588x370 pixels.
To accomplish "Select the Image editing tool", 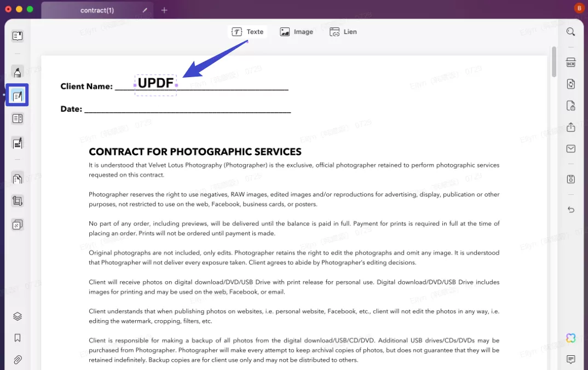I will coord(296,32).
